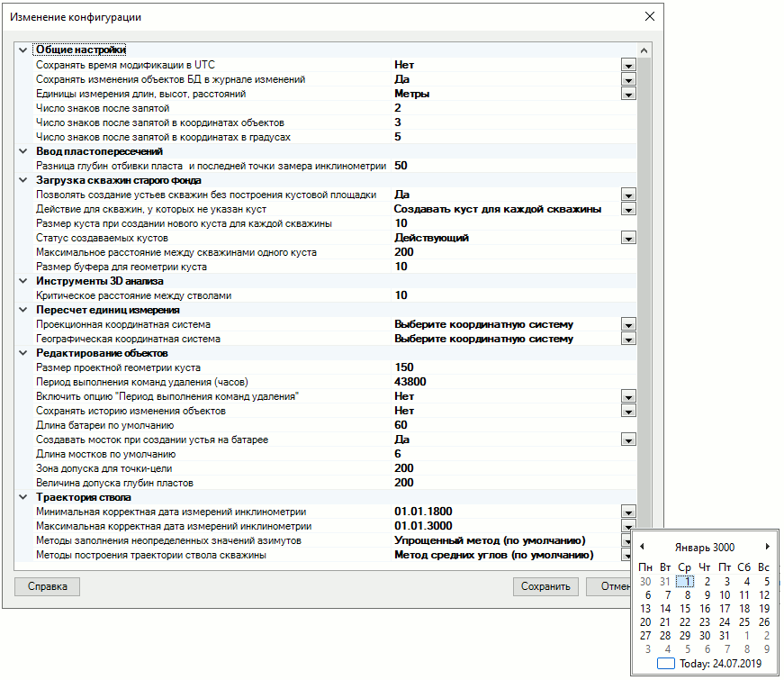This screenshot has height=680, width=784.
Task: Open Географическая координатная система dropdown
Action: point(628,340)
